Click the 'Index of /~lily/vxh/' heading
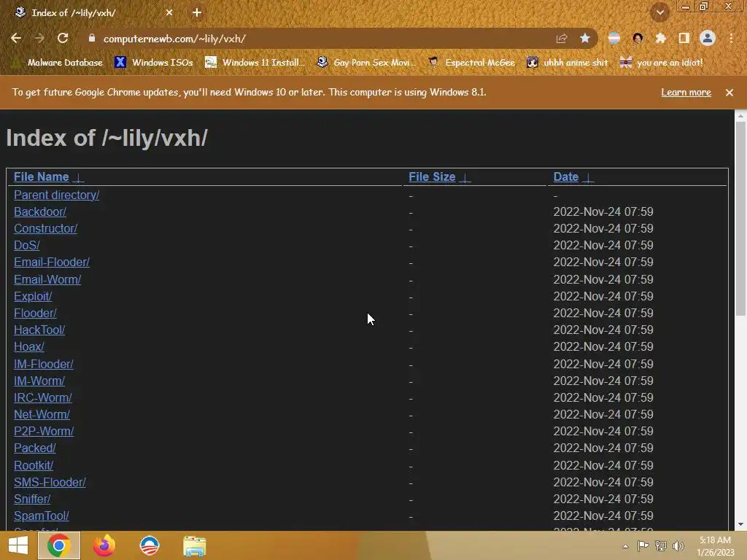This screenshot has height=560, width=747. tap(107, 138)
